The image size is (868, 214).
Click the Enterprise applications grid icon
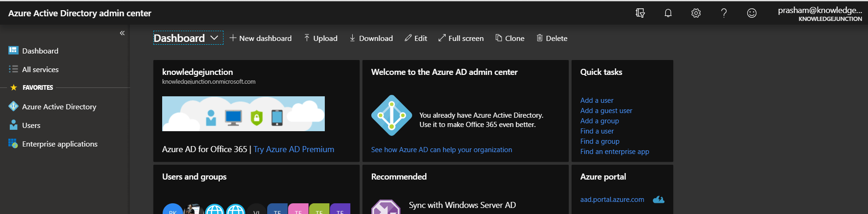coord(13,143)
